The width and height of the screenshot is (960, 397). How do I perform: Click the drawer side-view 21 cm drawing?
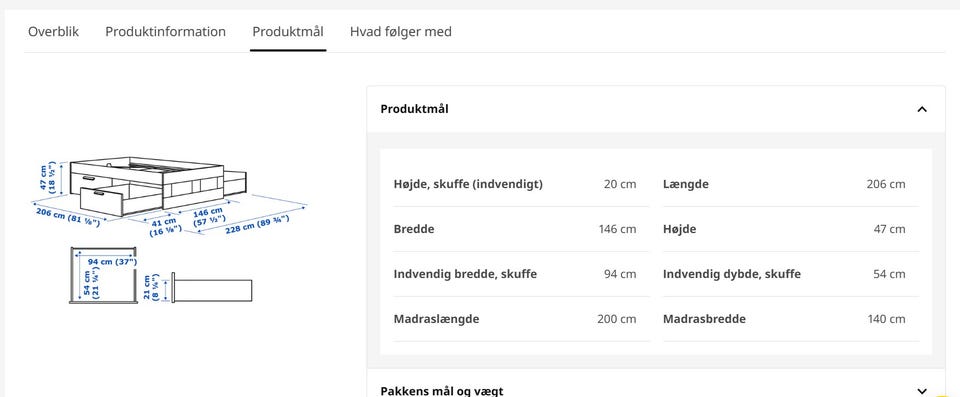click(x=198, y=288)
